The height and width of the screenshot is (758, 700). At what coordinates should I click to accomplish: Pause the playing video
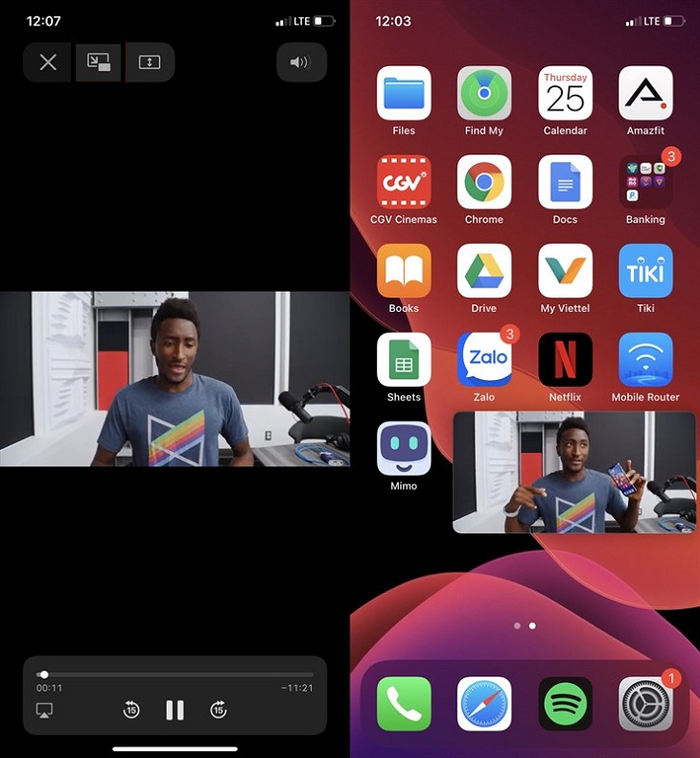[175, 710]
